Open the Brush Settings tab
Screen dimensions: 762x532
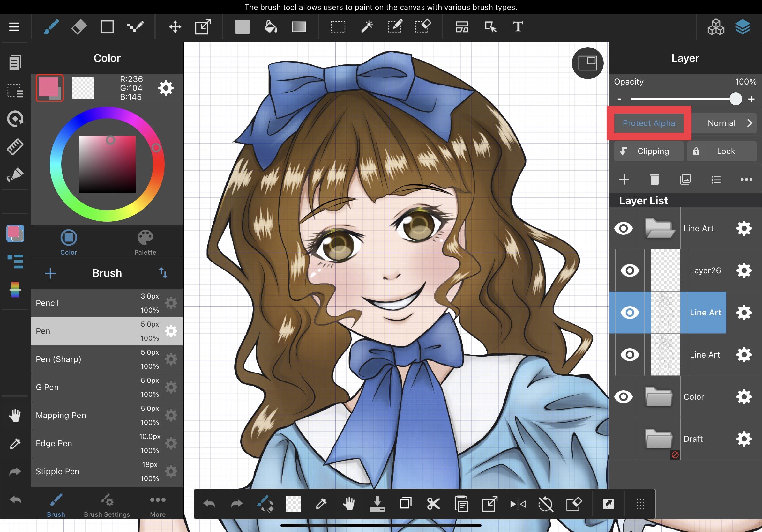pyautogui.click(x=107, y=506)
